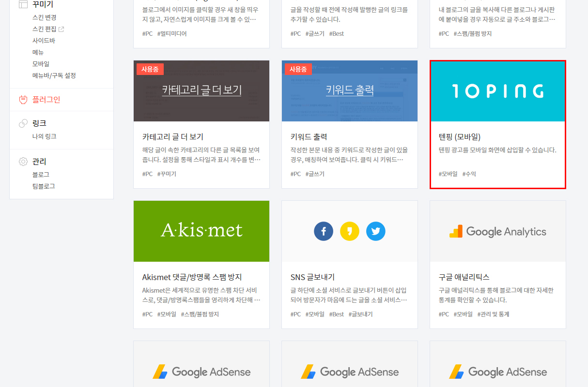The image size is (588, 387).
Task: Click #모바일 tag on 구글 애널리틱스 card
Action: [x=463, y=314]
